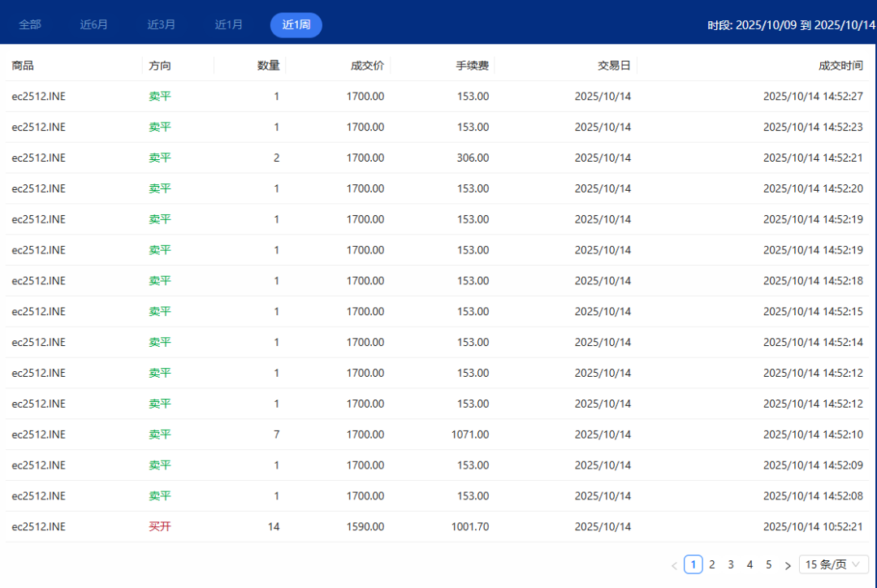This screenshot has height=588, width=877.
Task: Click the 商品 column header
Action: coord(23,66)
